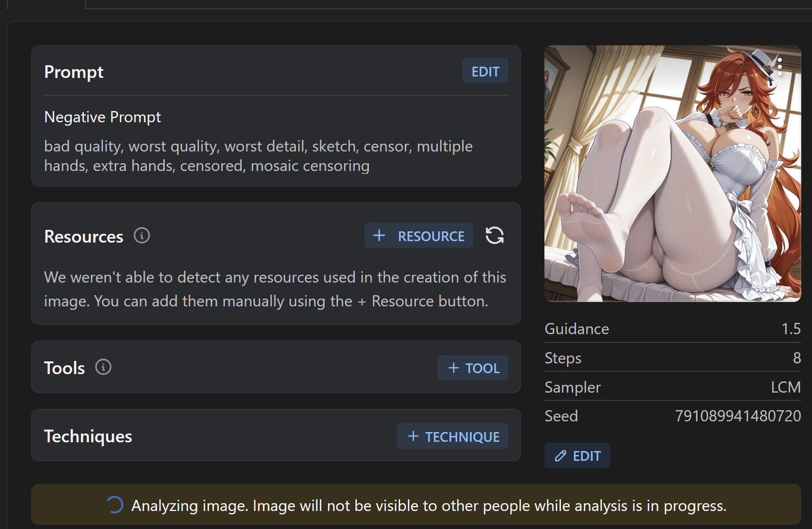Click the uploaded image thumbnail
Viewport: 812px width, 529px height.
(x=673, y=173)
